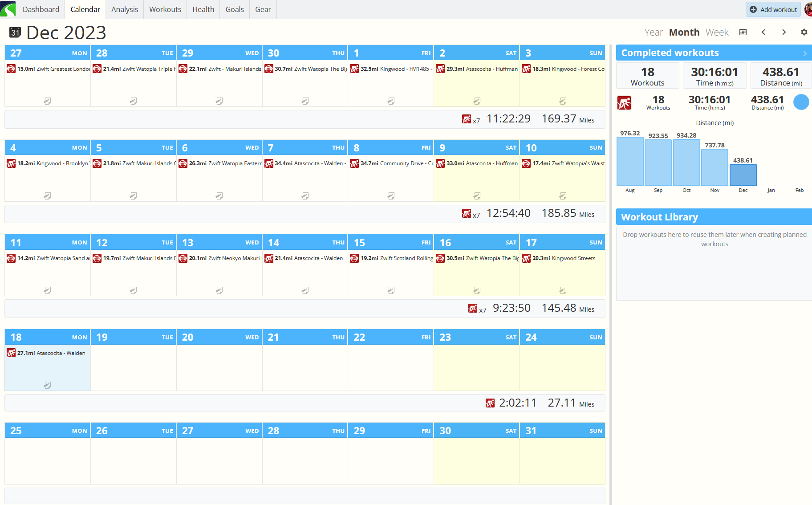This screenshot has height=505, width=812.
Task: Select the December 25 day header
Action: [48, 431]
